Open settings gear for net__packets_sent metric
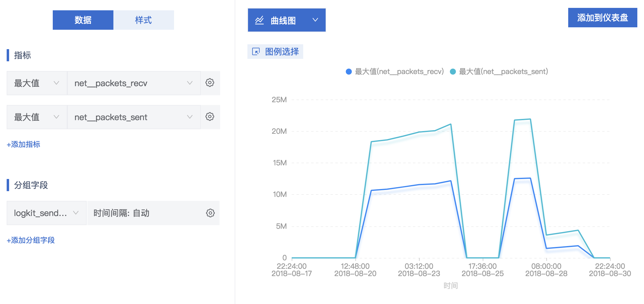Viewport: 644px width, 304px height. pyautogui.click(x=210, y=117)
